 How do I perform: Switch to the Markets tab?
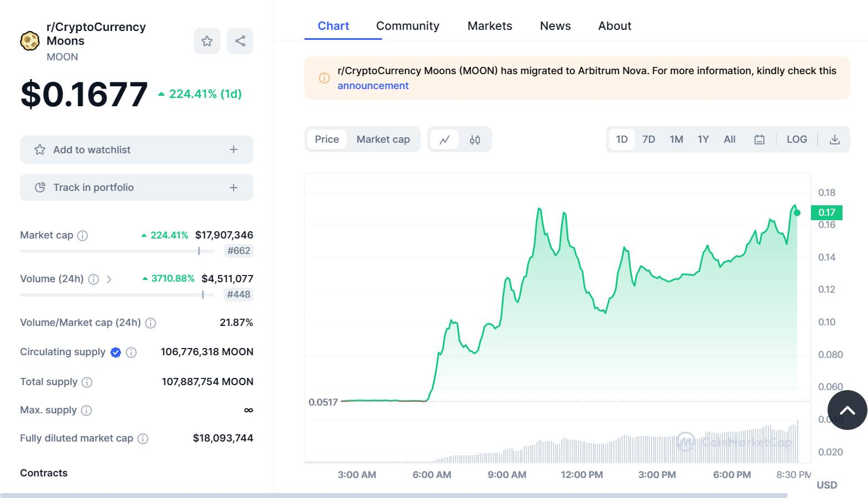(490, 26)
